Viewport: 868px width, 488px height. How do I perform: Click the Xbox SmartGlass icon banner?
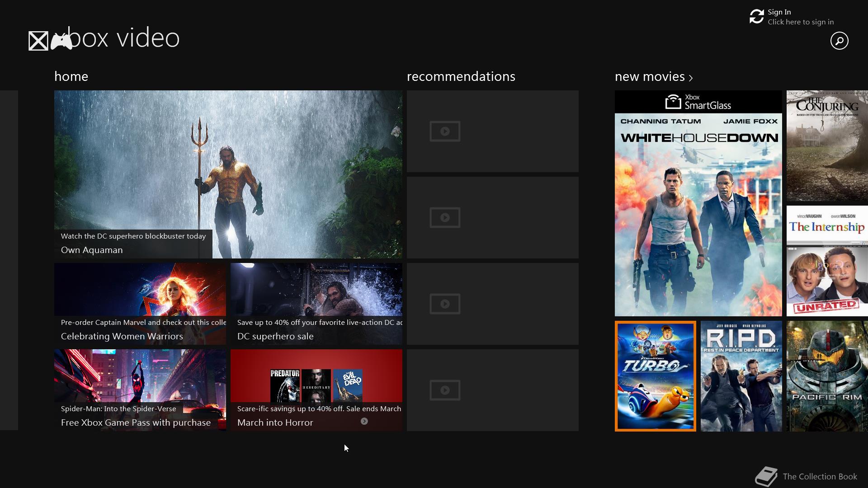coord(698,102)
